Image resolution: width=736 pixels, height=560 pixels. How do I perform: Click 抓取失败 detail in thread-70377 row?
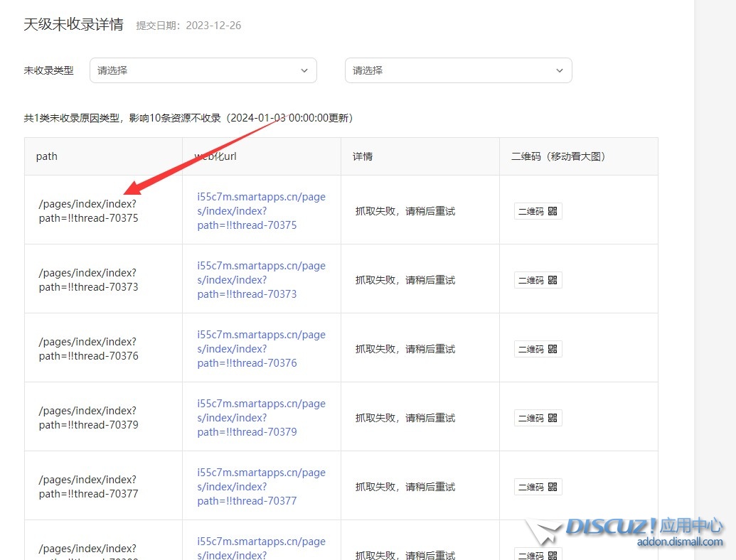pyautogui.click(x=405, y=488)
